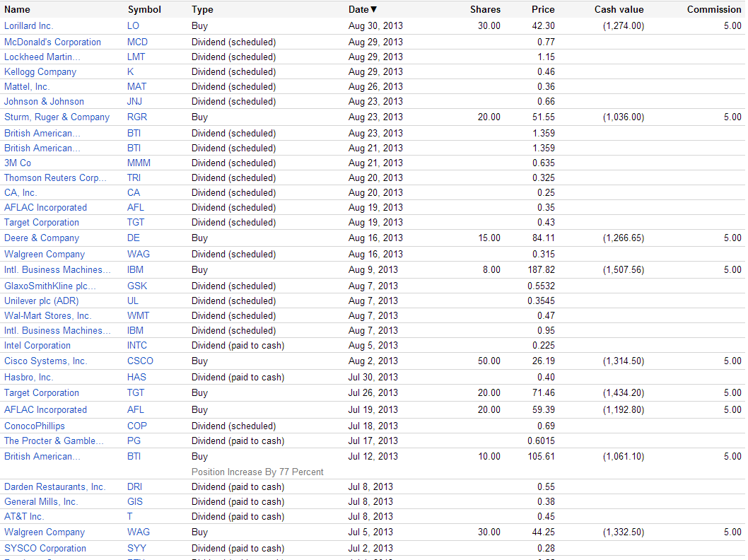Open ConocoPhillips name link
Screen dimensions: 748x560
(x=35, y=426)
